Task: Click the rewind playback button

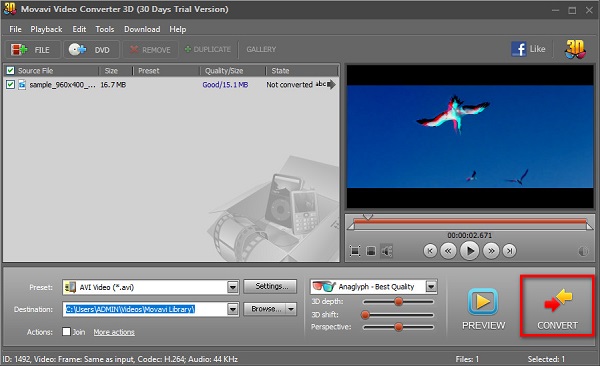Action: (448, 251)
